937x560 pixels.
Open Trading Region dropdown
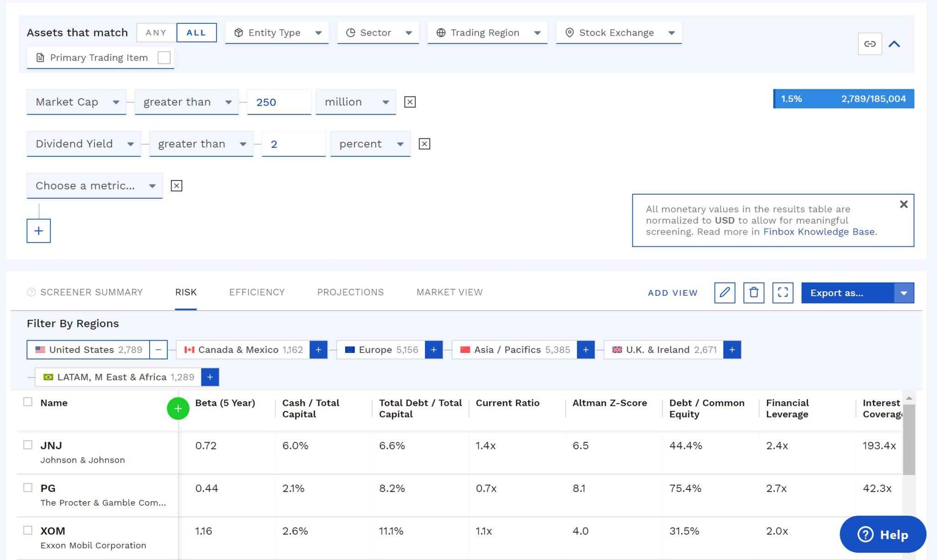click(x=487, y=33)
